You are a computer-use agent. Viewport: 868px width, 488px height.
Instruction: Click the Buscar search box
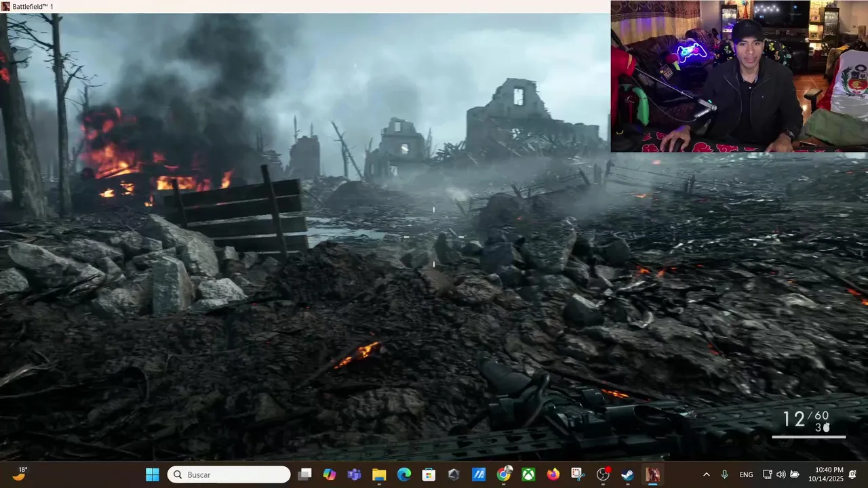coord(229,474)
